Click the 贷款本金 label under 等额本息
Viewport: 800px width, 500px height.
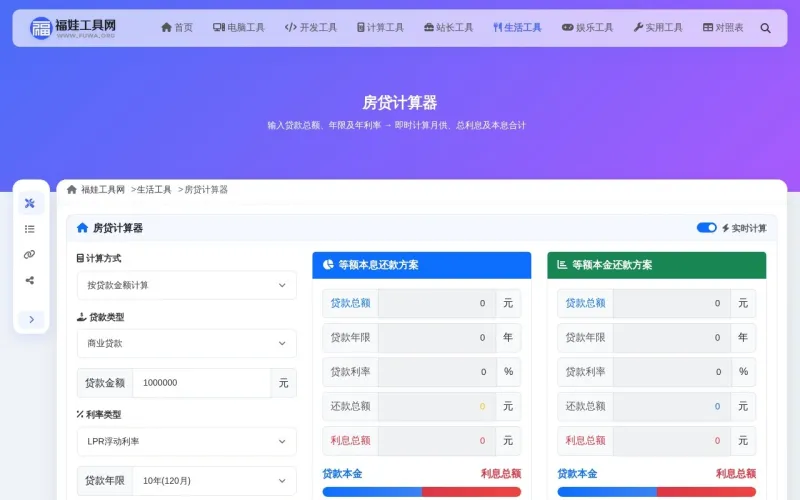click(x=342, y=473)
